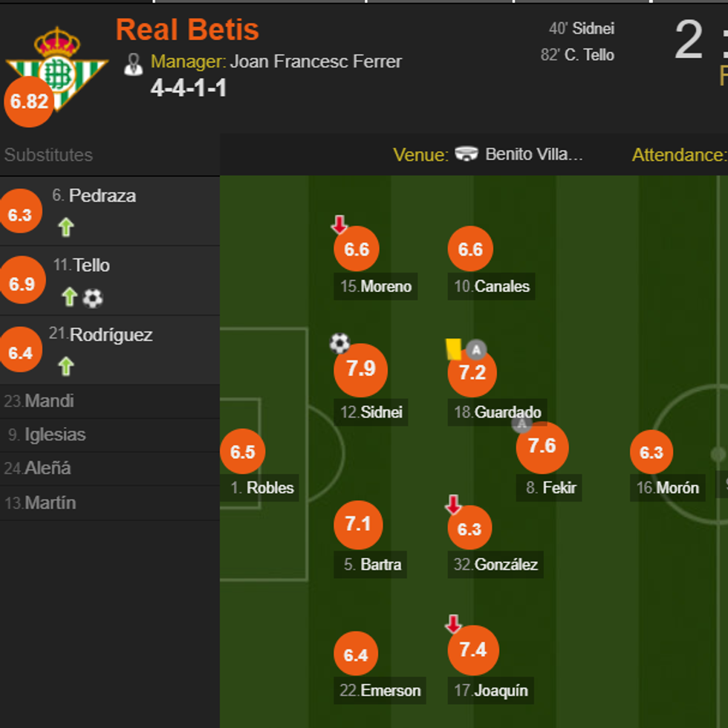Click Pedraza's green substituted-on arrow
Viewport: 728px width, 728px height.
(66, 227)
